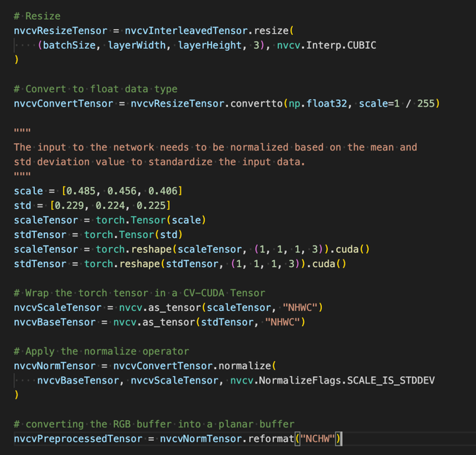Click the 'scale=1 / 255' keyword argument
The width and height of the screenshot is (476, 455).
397,104
